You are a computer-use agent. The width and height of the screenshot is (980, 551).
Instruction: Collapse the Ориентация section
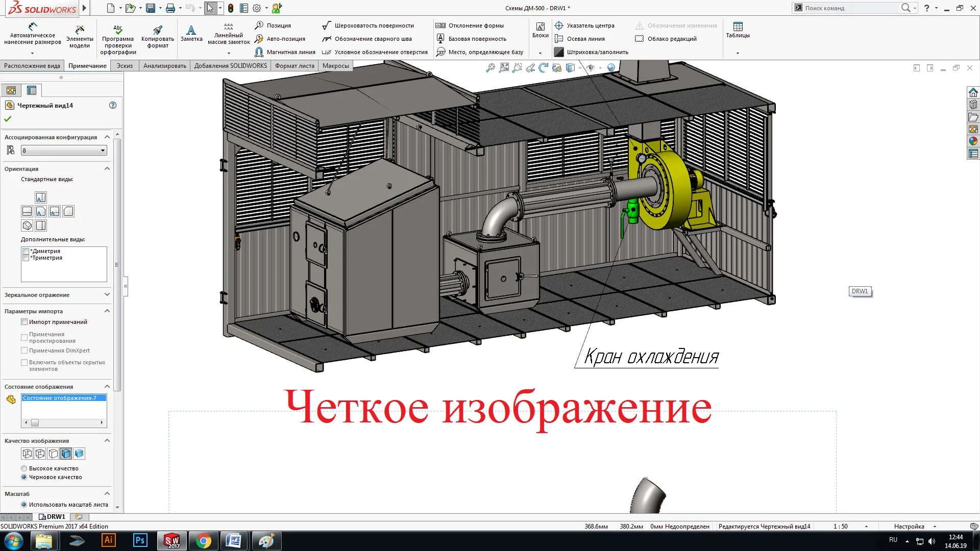107,168
